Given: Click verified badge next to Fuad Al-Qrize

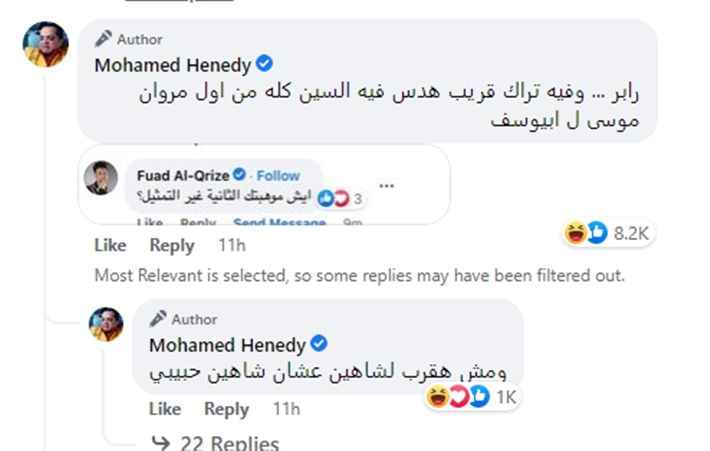Looking at the screenshot, I should click(239, 174).
